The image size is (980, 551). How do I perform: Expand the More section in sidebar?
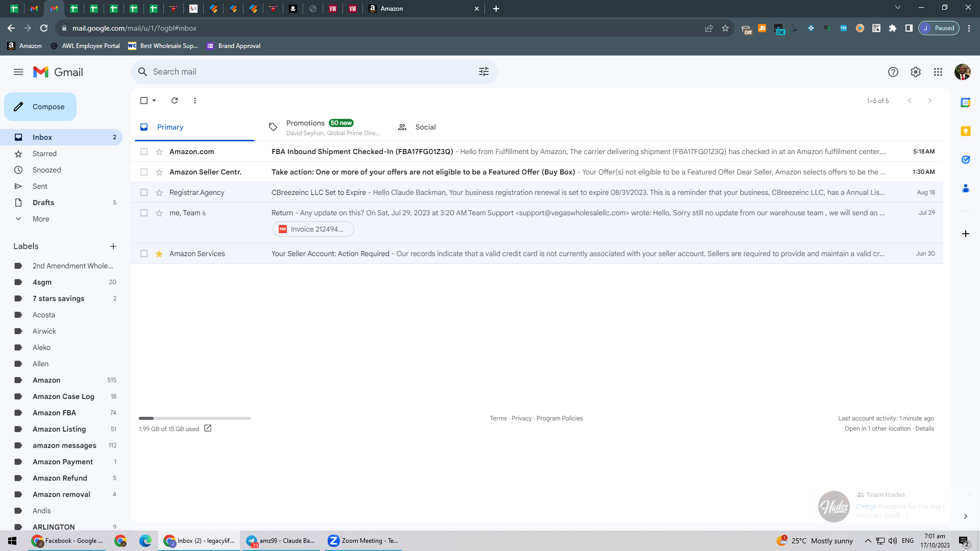41,219
